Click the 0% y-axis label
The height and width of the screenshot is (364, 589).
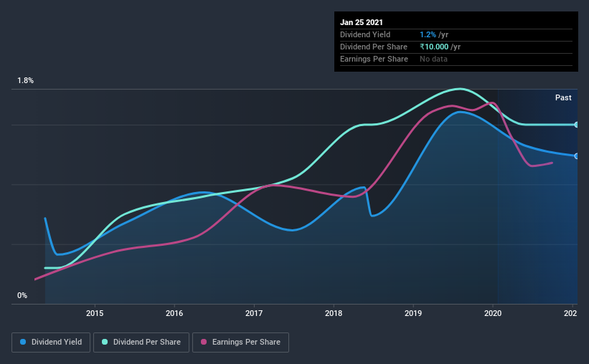tap(22, 295)
